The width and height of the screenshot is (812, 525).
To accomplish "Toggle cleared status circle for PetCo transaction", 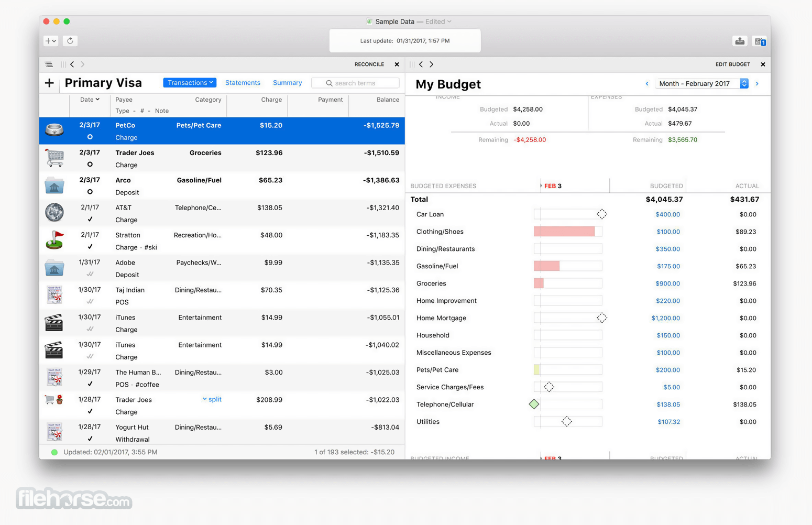I will point(90,137).
